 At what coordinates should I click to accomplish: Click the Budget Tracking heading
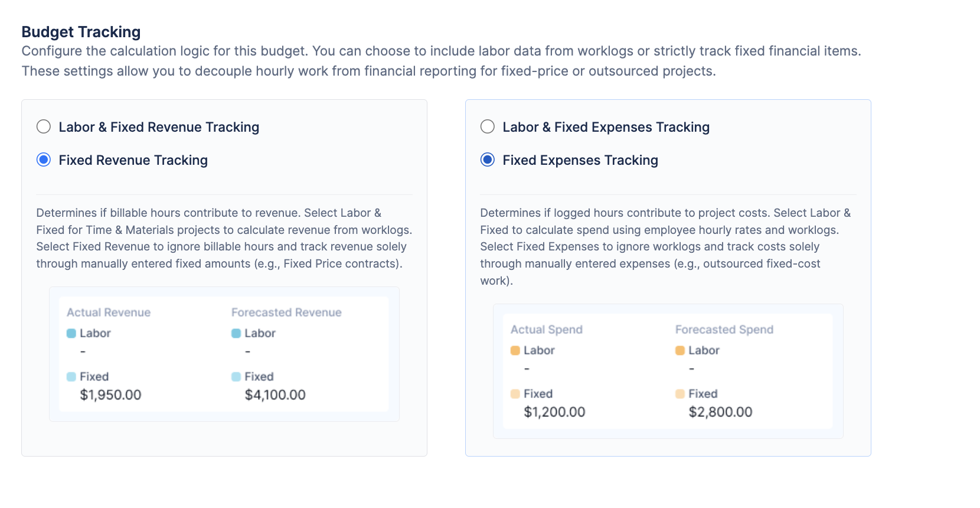(x=81, y=32)
